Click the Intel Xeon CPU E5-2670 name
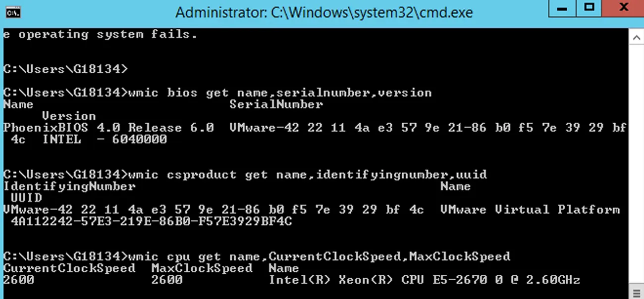The height and width of the screenshot is (299, 644). (425, 280)
